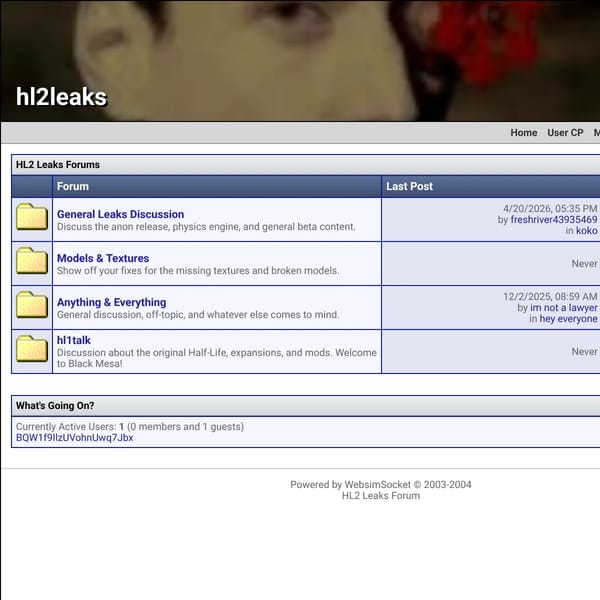600x600 pixels.
Task: Select the 12/2/2025, 08:59 AM timestamp
Action: click(550, 297)
